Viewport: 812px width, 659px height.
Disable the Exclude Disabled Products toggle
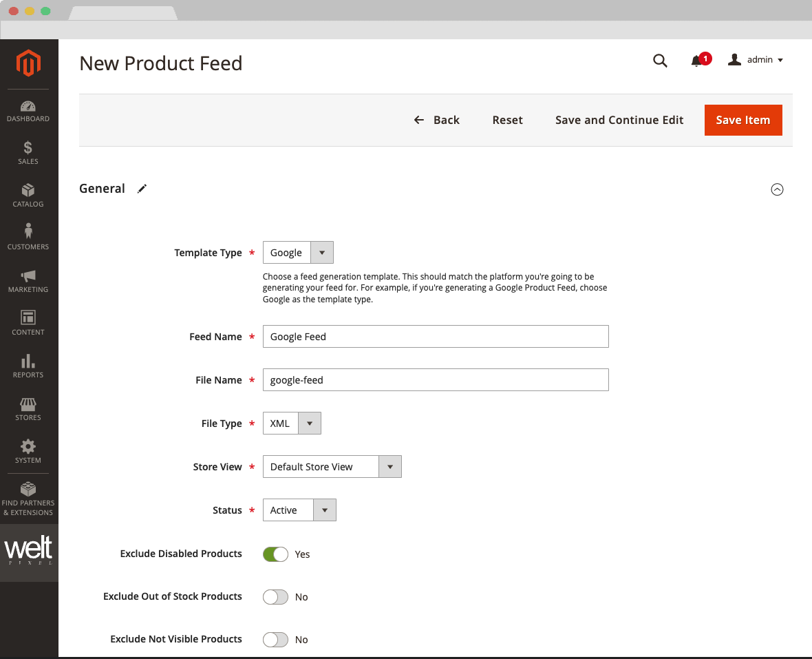click(275, 554)
